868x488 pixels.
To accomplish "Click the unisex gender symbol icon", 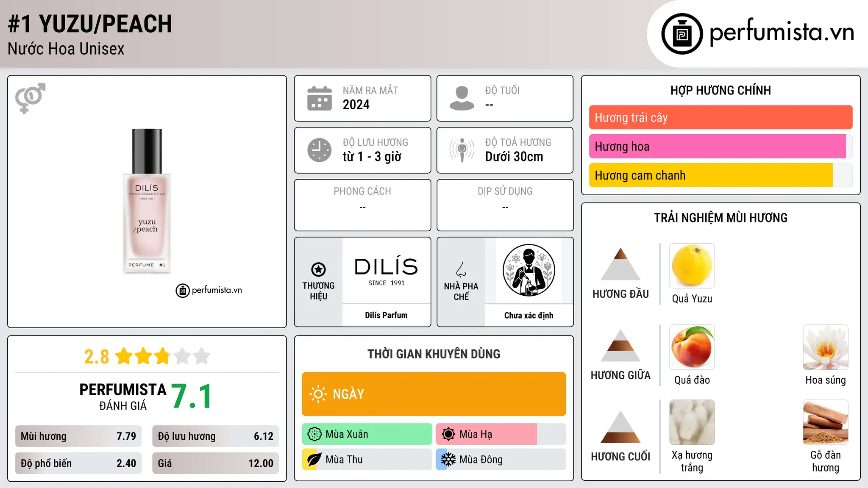I will pyautogui.click(x=30, y=98).
